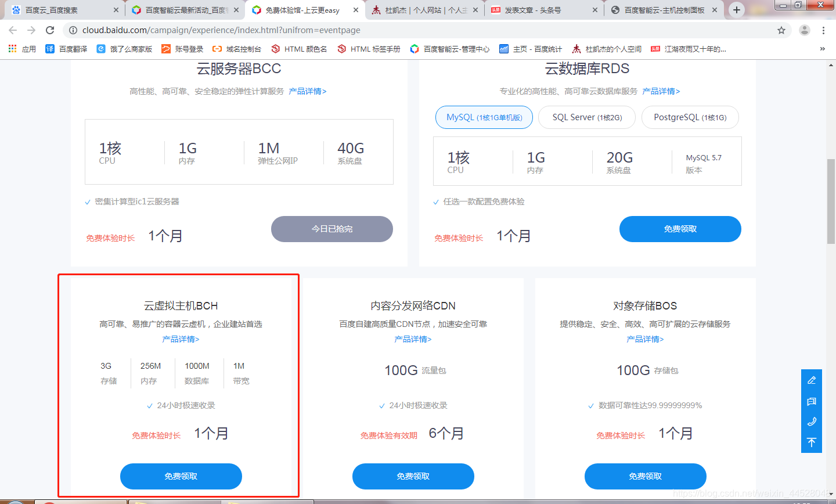Image resolution: width=836 pixels, height=504 pixels.
Task: Bookmark this page with star icon
Action: click(781, 30)
